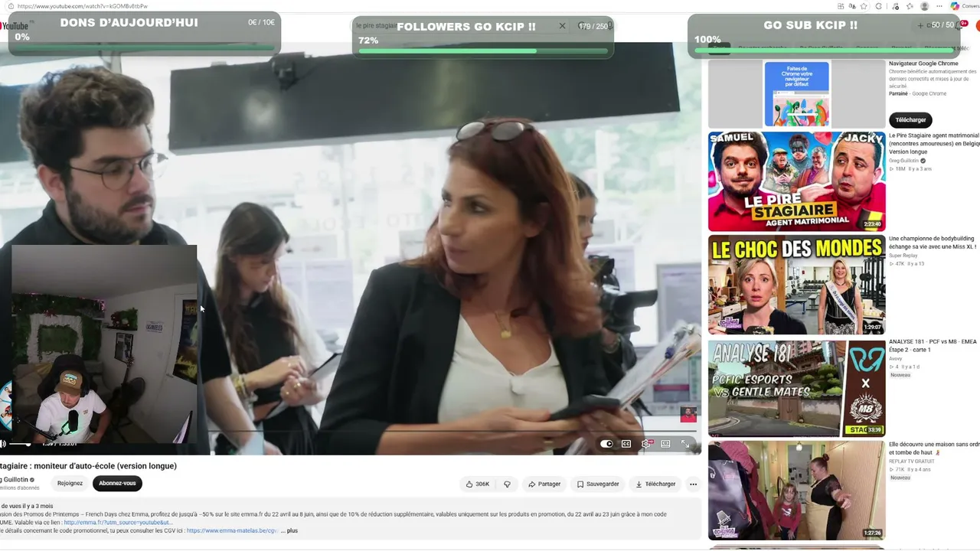Screen dimensions: 980x551
Task: Open the thumbnail of the 1:27:26 video
Action: [x=796, y=491]
